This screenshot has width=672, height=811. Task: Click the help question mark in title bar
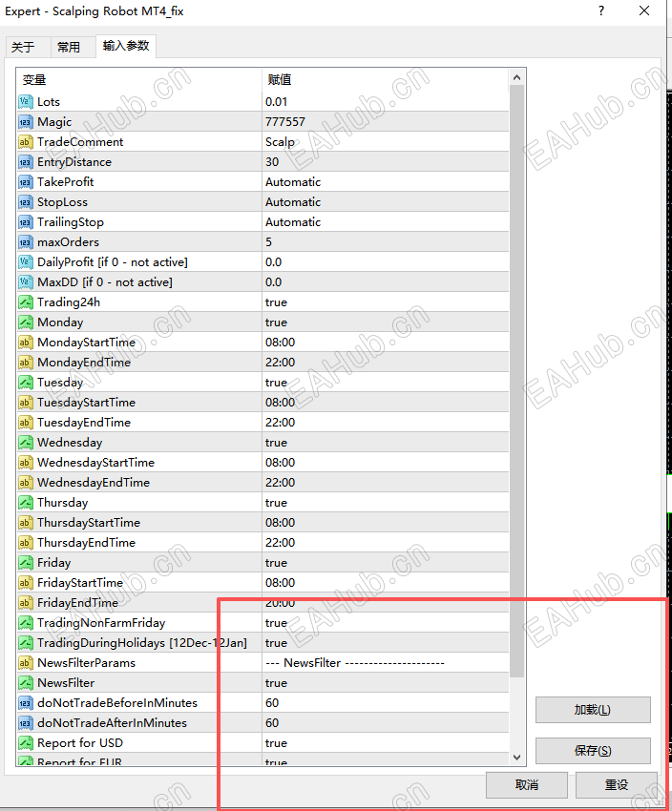(601, 10)
